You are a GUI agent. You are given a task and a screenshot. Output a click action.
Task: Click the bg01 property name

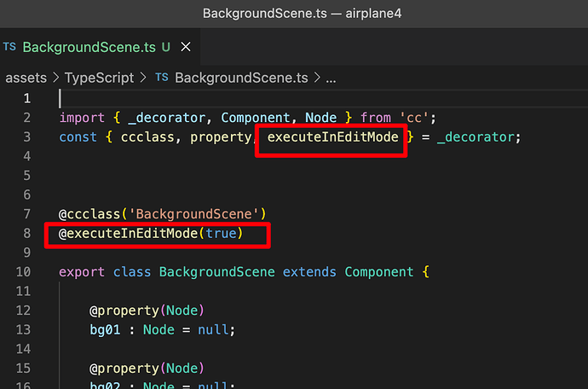point(106,330)
